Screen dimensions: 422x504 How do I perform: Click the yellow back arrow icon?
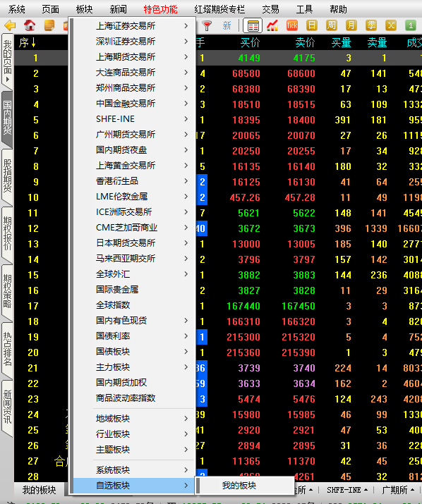11,25
